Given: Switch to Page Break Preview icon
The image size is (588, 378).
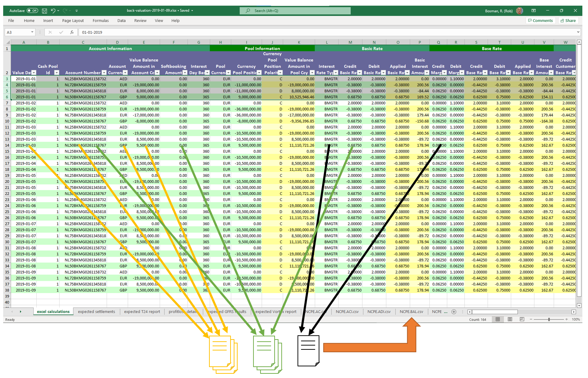Looking at the screenshot, I should click(522, 319).
